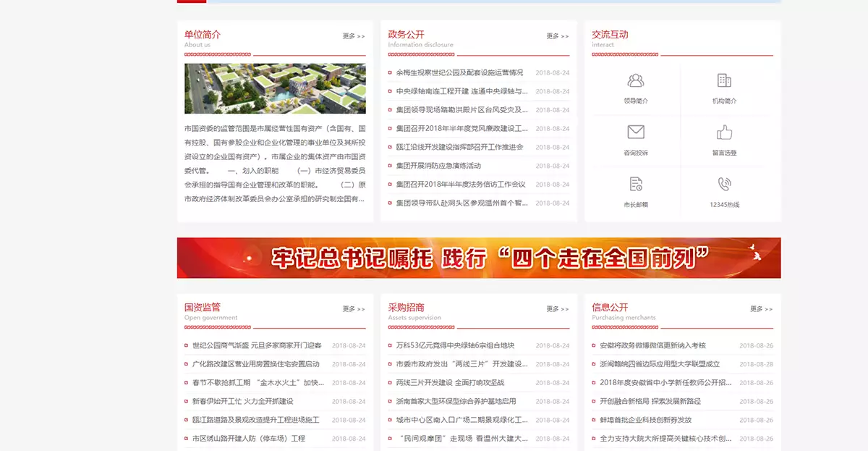Image resolution: width=868 pixels, height=451 pixels.
Task: Read the 集团开展消防应急演练活动 news item
Action: 438,166
